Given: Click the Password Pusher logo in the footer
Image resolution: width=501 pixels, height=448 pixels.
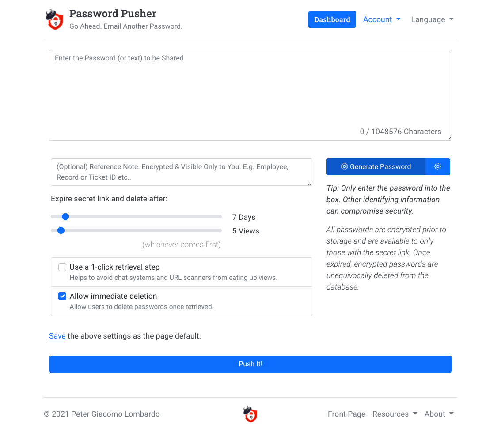Looking at the screenshot, I should point(250,414).
